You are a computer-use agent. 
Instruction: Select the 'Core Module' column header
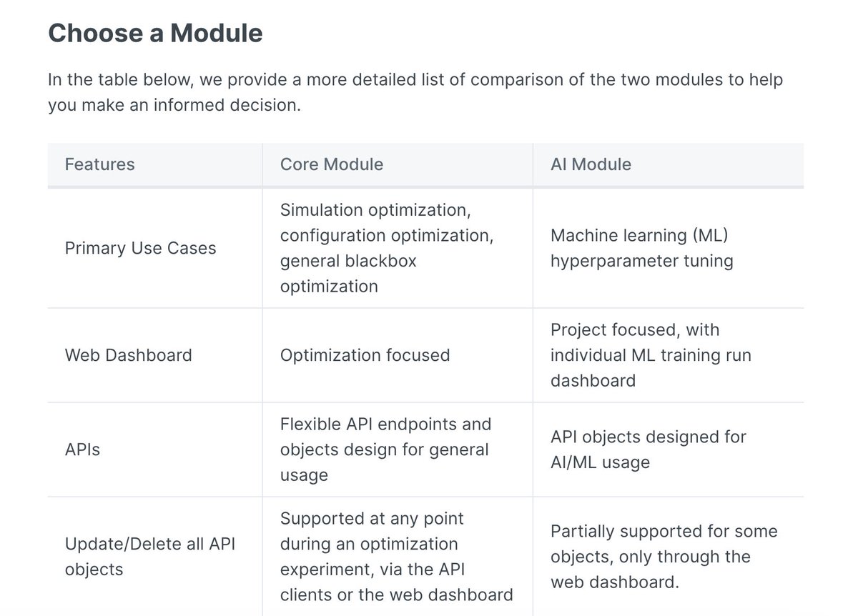click(332, 164)
